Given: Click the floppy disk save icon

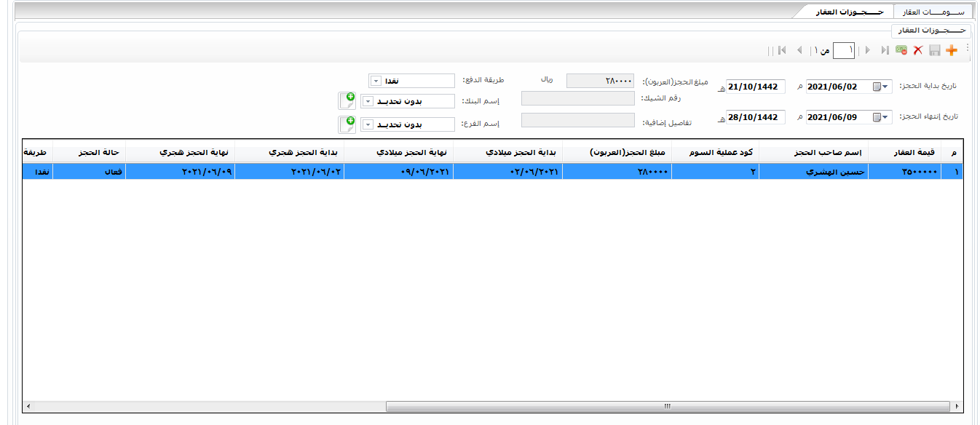Looking at the screenshot, I should pyautogui.click(x=935, y=50).
